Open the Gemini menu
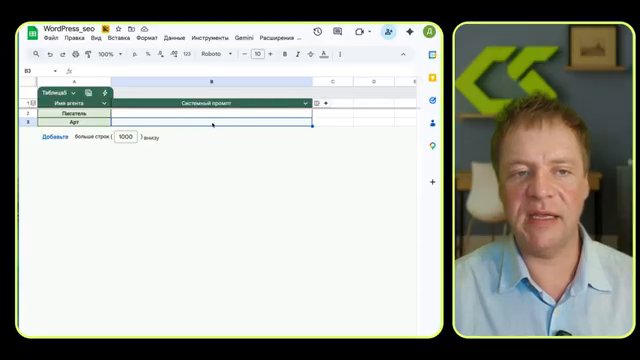Image resolution: width=640 pixels, height=360 pixels. coord(244,38)
